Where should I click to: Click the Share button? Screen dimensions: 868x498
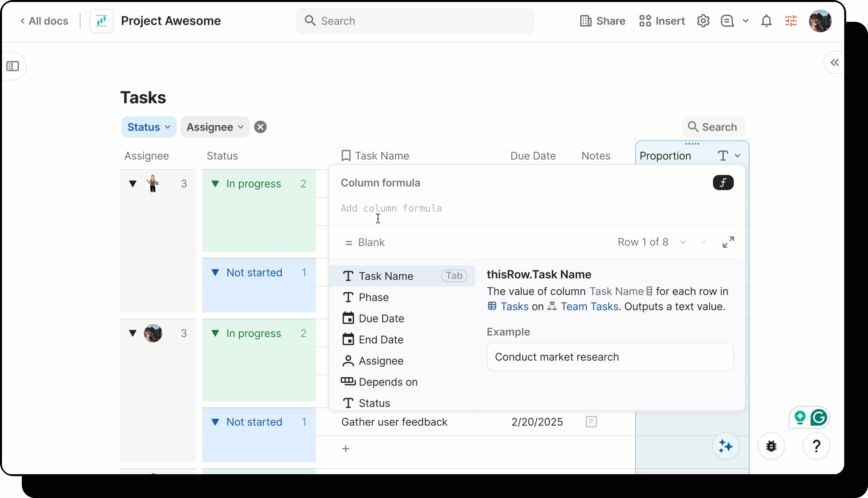coord(602,21)
